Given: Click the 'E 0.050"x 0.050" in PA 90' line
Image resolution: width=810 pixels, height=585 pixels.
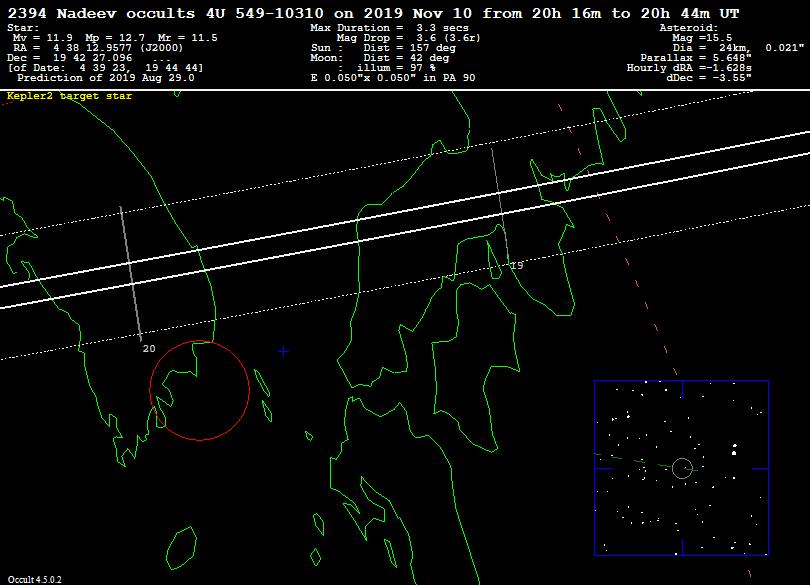Looking at the screenshot, I should (393, 78).
